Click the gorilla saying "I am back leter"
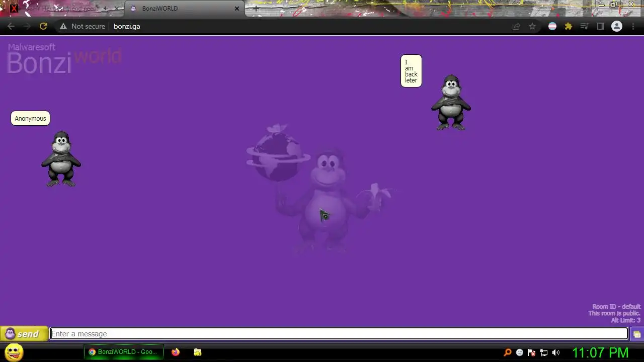The width and height of the screenshot is (644, 362). coord(451,103)
